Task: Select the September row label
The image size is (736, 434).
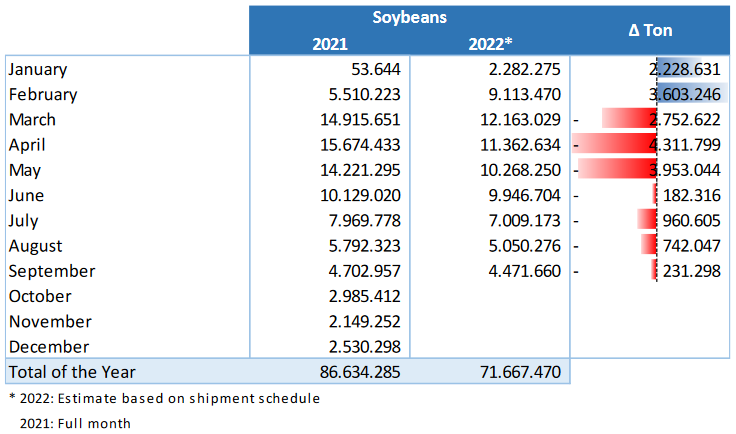Action: 51,271
